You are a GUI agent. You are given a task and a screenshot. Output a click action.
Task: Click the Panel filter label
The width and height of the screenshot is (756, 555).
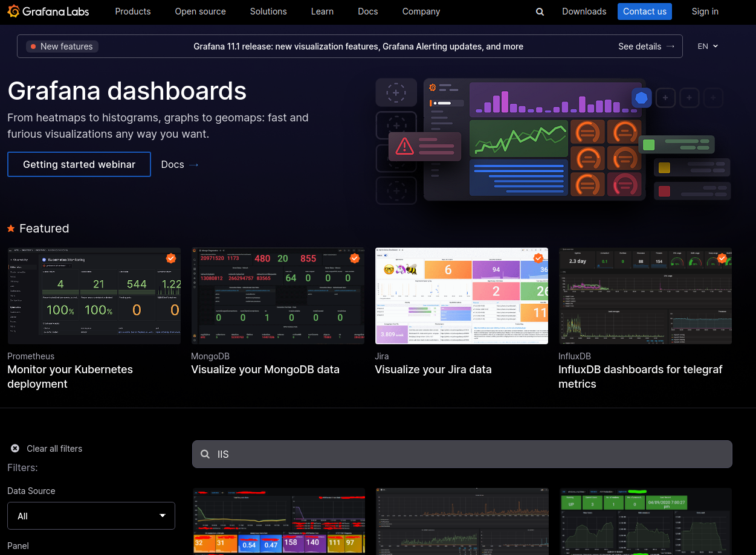click(18, 546)
